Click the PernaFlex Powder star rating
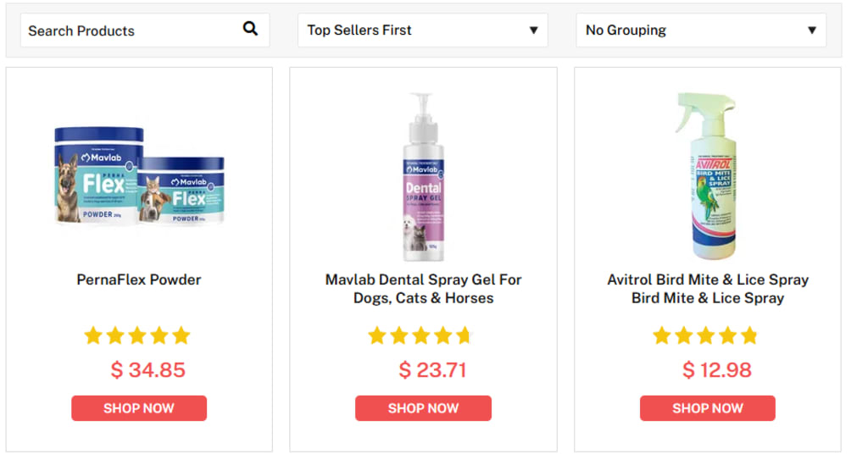 [x=137, y=336]
